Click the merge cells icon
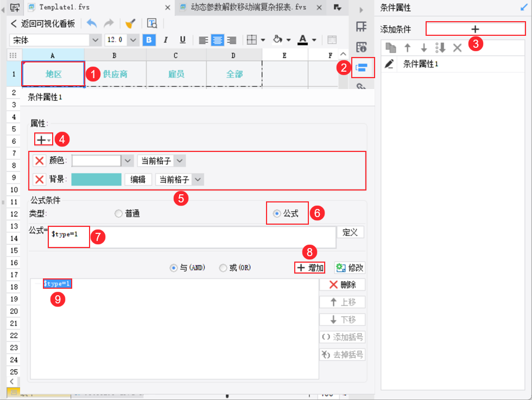Viewport: 532px width, 400px height. [x=332, y=40]
